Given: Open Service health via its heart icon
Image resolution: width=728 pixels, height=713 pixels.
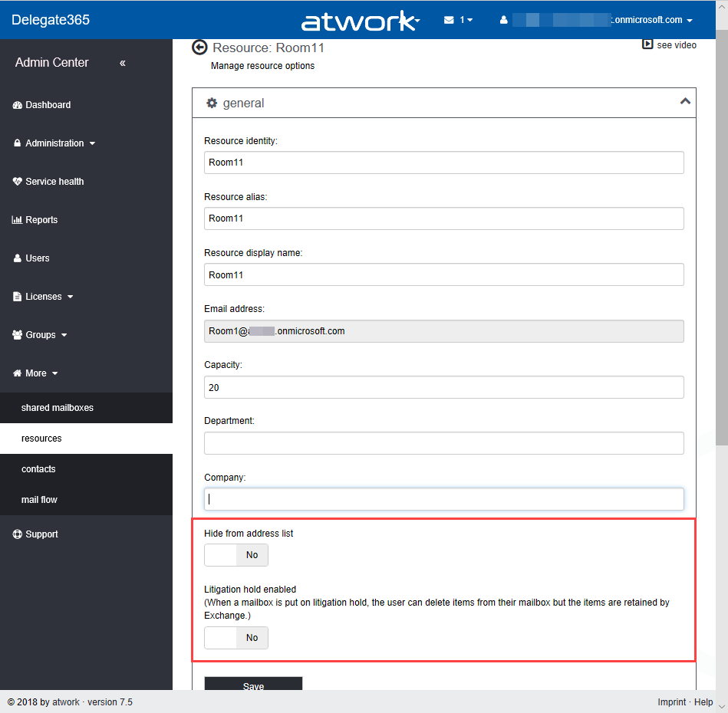Looking at the screenshot, I should pos(18,182).
